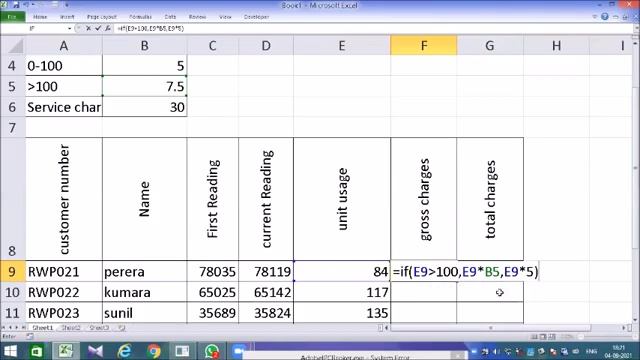Open Excel Help question mark icon
Image resolution: width=640 pixels, height=360 pixels.
coord(605,17)
